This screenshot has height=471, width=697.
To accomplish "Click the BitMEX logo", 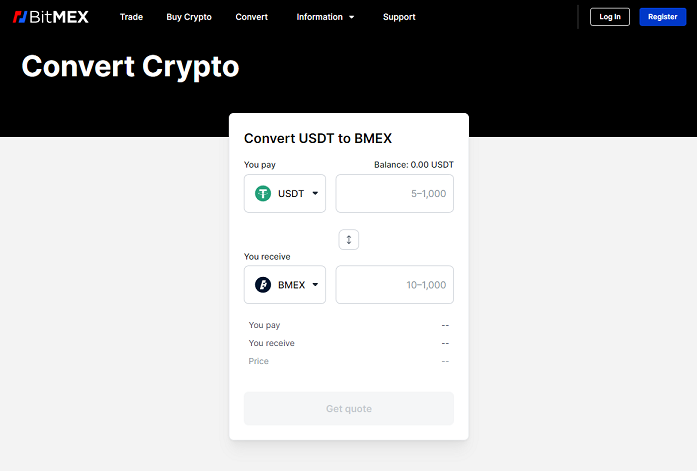I will [51, 17].
